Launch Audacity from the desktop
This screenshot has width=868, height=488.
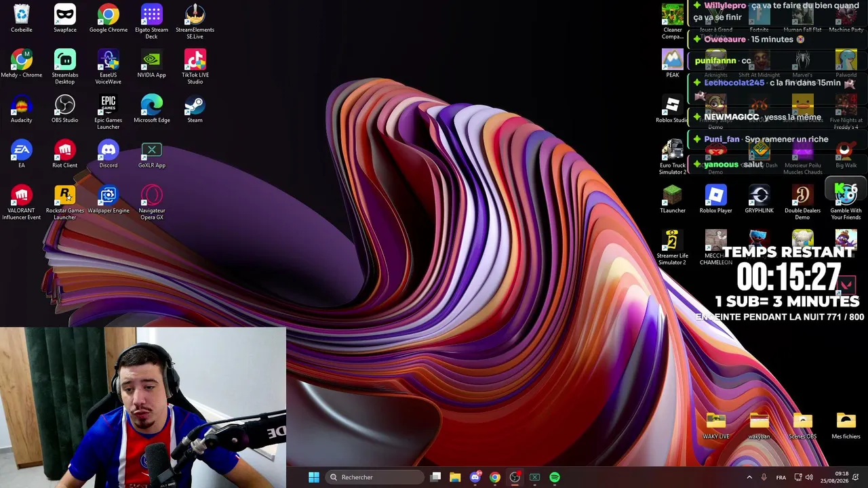point(22,109)
